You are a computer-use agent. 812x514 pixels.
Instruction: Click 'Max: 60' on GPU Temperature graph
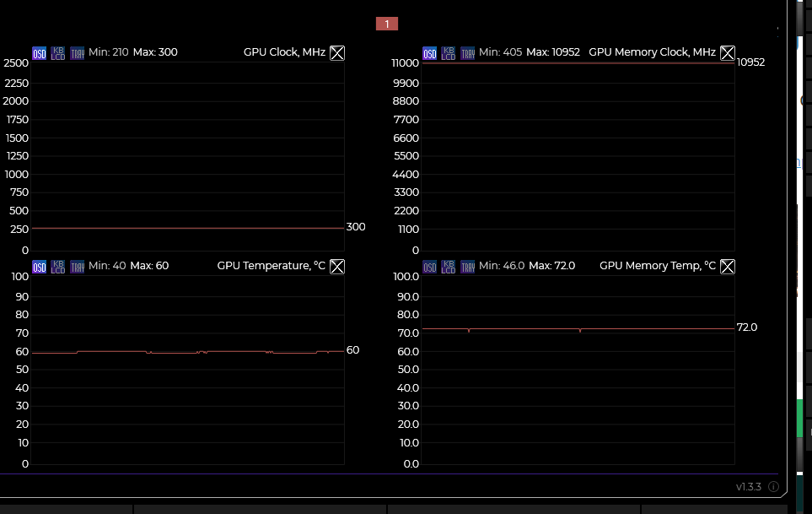point(149,266)
